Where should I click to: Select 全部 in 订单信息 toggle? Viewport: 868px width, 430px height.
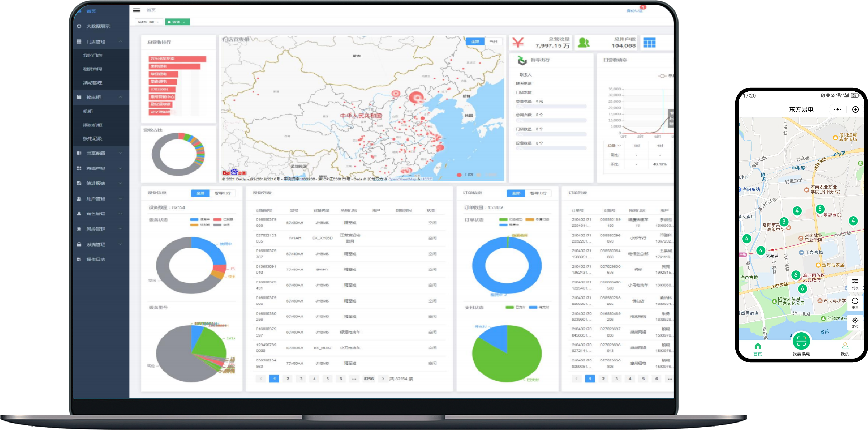tap(516, 193)
